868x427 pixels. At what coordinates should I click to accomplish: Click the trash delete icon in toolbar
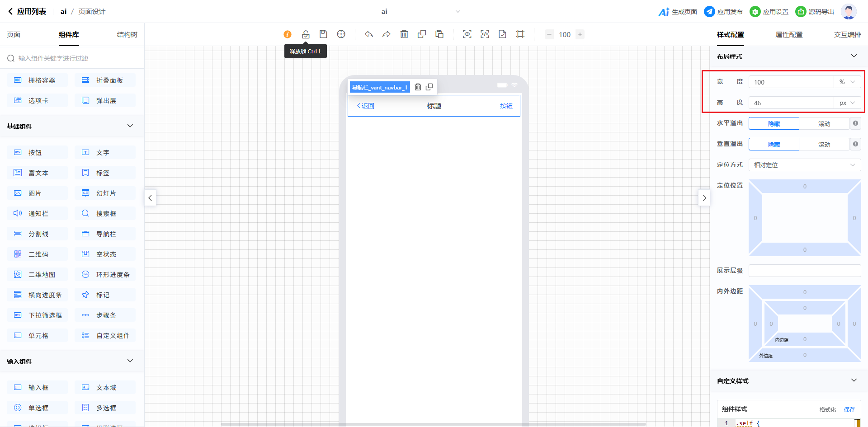pyautogui.click(x=404, y=34)
